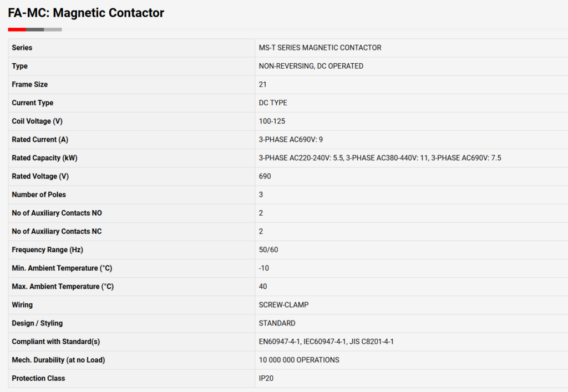Click the NON-REVERSING, DC OPERATED type value

coord(311,66)
